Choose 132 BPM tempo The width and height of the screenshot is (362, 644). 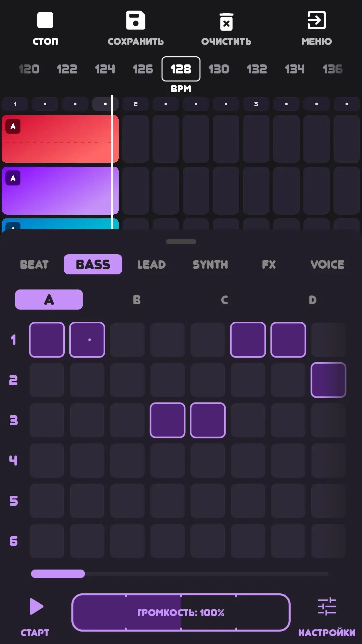point(257,69)
